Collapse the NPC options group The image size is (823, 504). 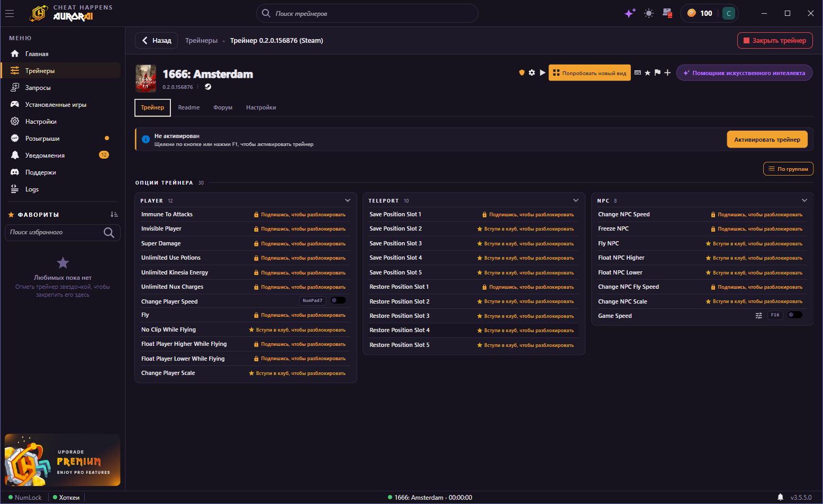click(804, 200)
